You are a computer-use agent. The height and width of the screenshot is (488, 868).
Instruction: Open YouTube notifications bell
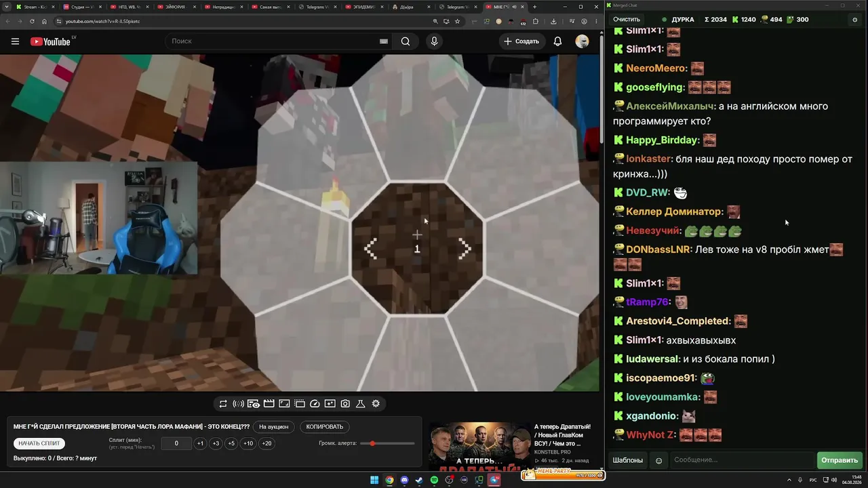coord(557,41)
